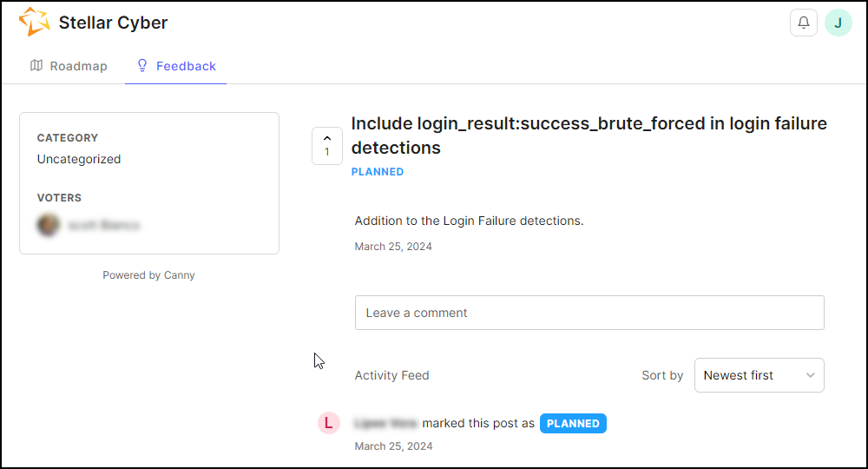Click the L avatar in activity feed

[x=328, y=423]
